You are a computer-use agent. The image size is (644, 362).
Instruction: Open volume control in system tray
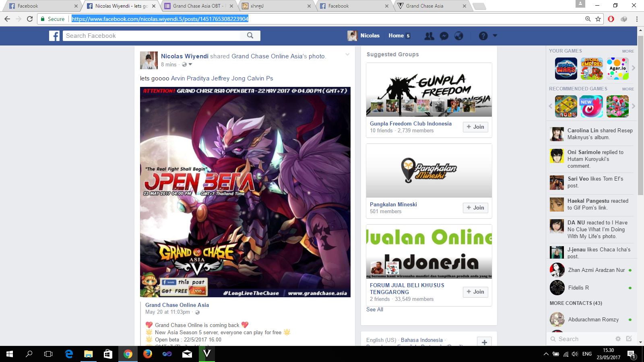coord(575,354)
